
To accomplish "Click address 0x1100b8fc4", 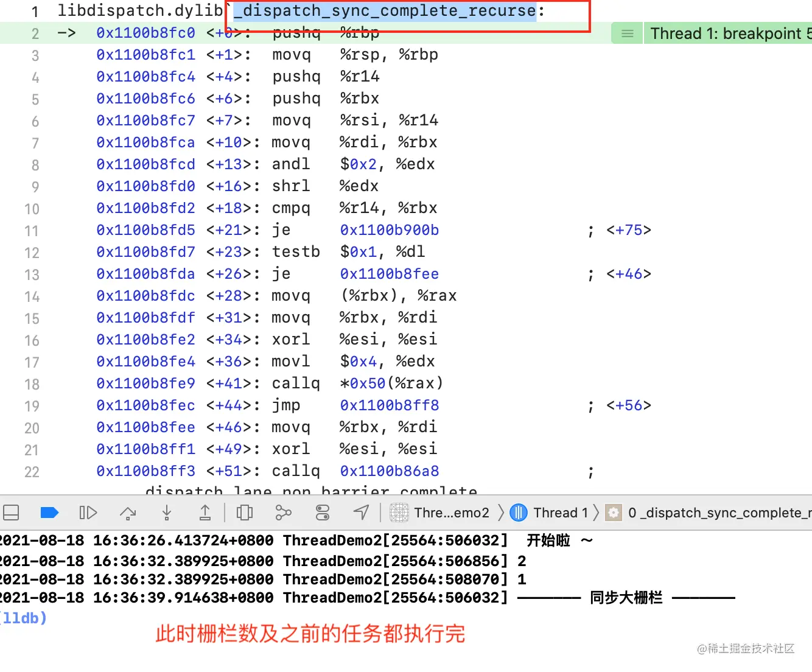I will tap(146, 77).
